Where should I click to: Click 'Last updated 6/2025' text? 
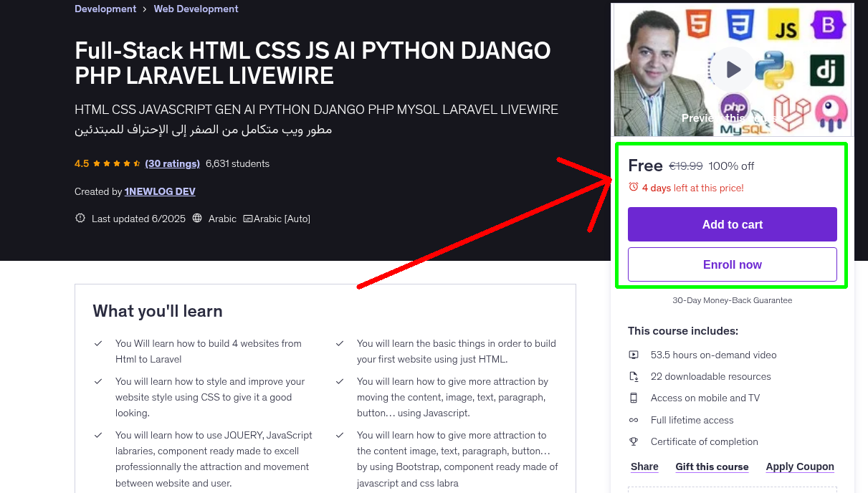point(138,219)
